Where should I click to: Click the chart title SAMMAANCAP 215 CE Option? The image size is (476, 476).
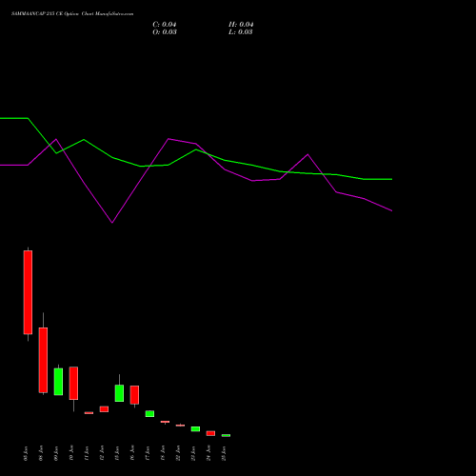[x=46, y=14]
